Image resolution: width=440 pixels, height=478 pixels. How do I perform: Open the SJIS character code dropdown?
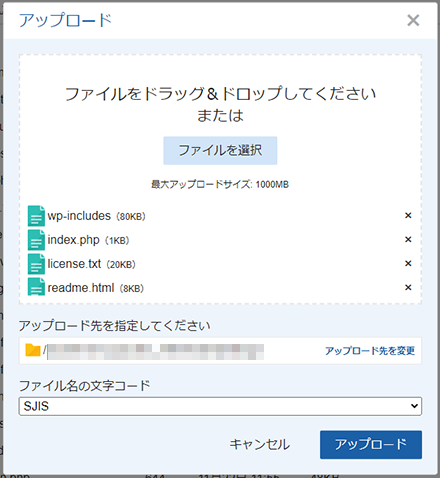click(220, 406)
